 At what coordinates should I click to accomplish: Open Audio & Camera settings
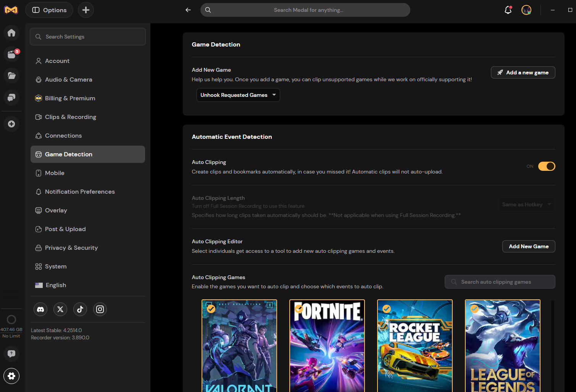(88, 80)
